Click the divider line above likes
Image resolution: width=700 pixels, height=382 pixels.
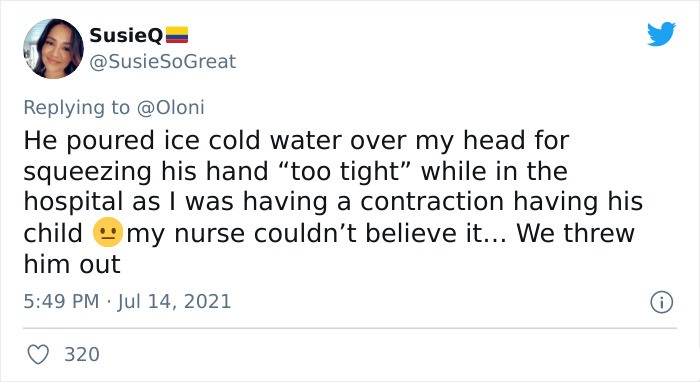pos(350,328)
